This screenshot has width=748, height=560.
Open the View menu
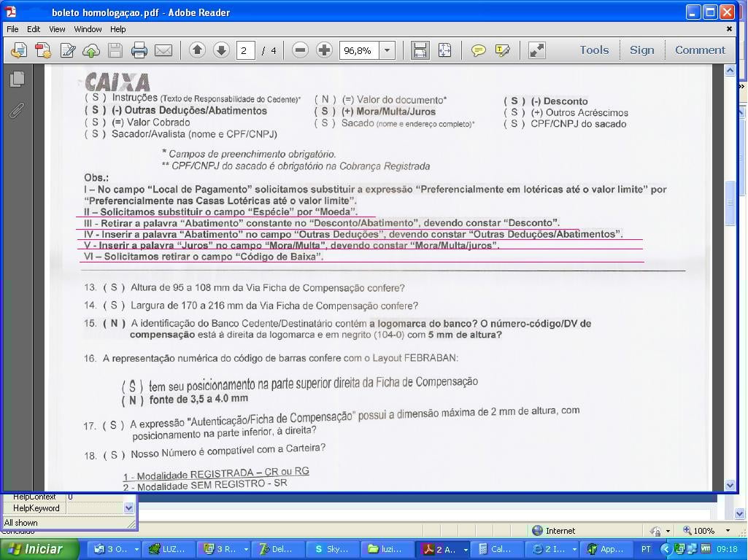click(x=57, y=29)
